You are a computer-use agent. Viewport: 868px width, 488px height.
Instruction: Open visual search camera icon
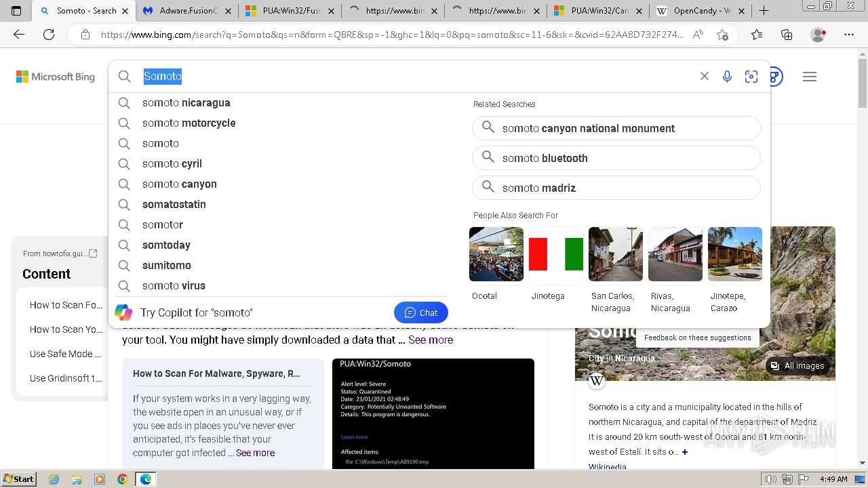(751, 77)
